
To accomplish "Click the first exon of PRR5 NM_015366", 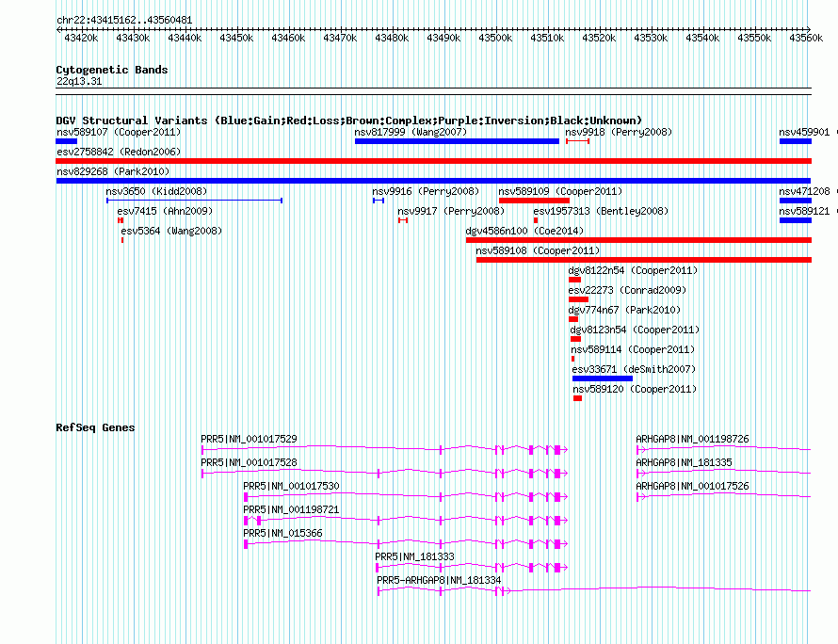I will point(246,544).
